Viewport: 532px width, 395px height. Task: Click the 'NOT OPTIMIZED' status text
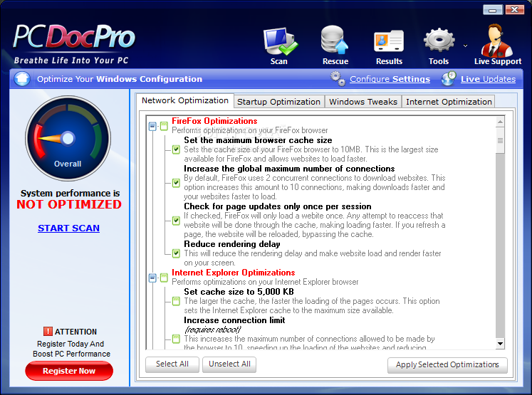click(x=69, y=204)
